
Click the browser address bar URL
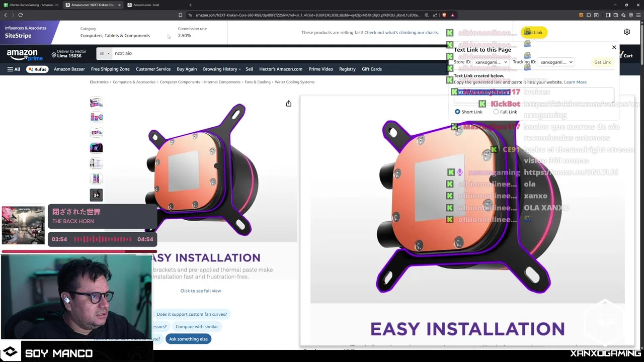pos(307,15)
